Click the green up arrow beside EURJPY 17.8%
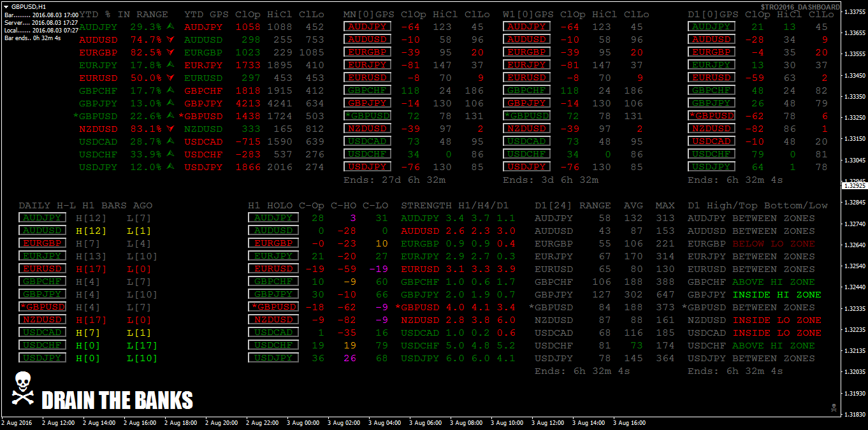 170,64
